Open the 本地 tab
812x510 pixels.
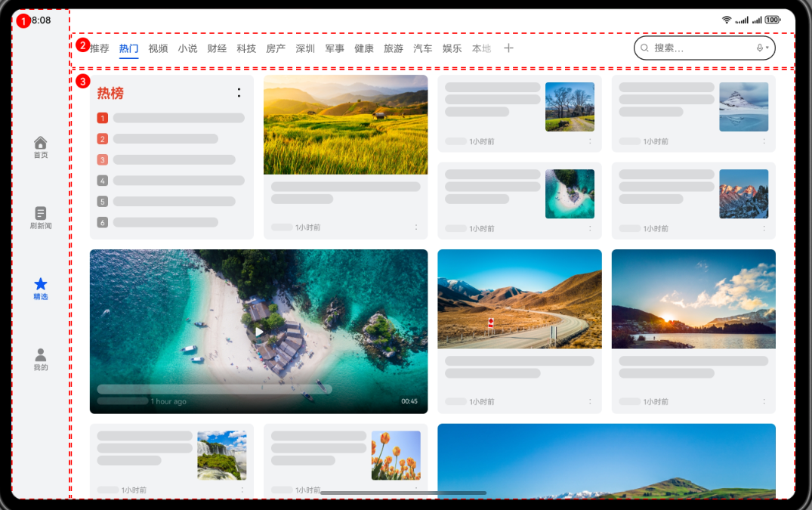tap(482, 48)
